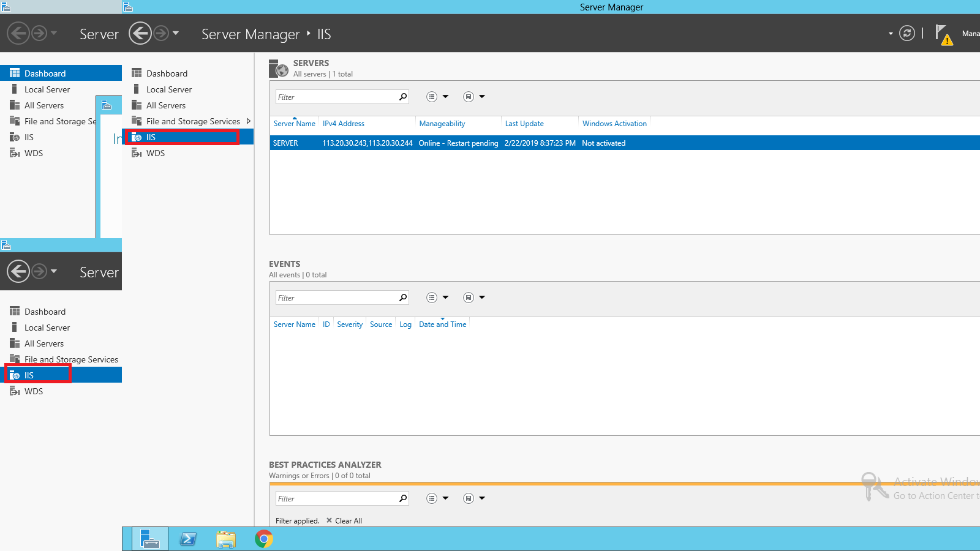This screenshot has width=980, height=551.
Task: Click the search magnifier in Servers filter
Action: tap(403, 97)
